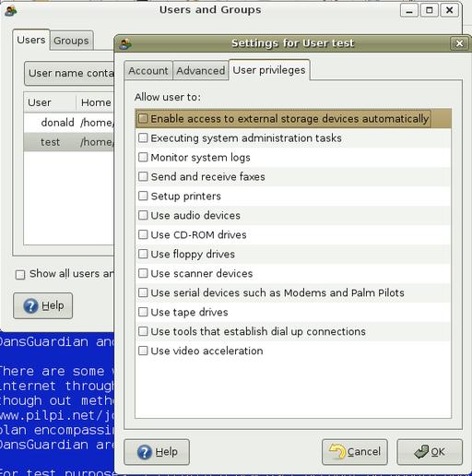The image size is (472, 476).
Task: Click the green icon on the OK button
Action: click(x=421, y=451)
